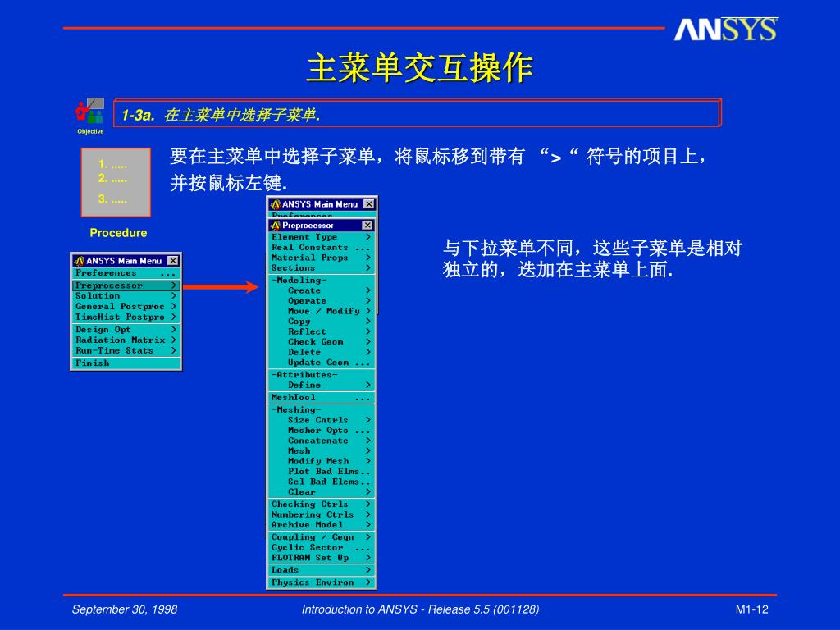Open Update Geom dialog
Image resolution: width=840 pixels, height=630 pixels.
321,363
